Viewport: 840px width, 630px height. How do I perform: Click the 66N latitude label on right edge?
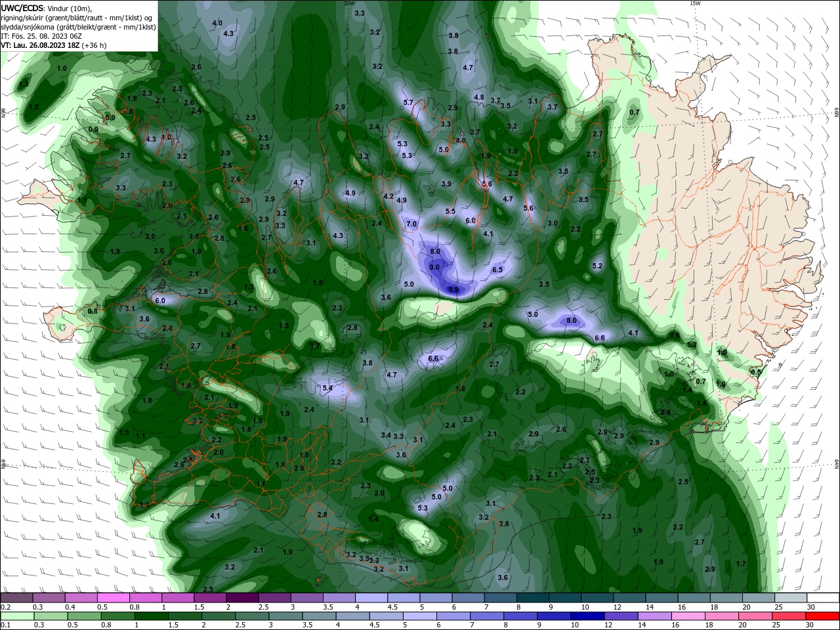(x=837, y=113)
